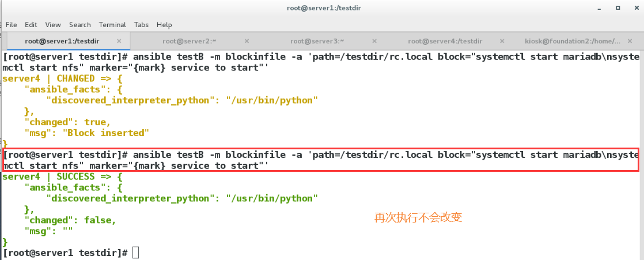Open the Terminal menu
This screenshot has height=260, width=644.
pyautogui.click(x=112, y=25)
